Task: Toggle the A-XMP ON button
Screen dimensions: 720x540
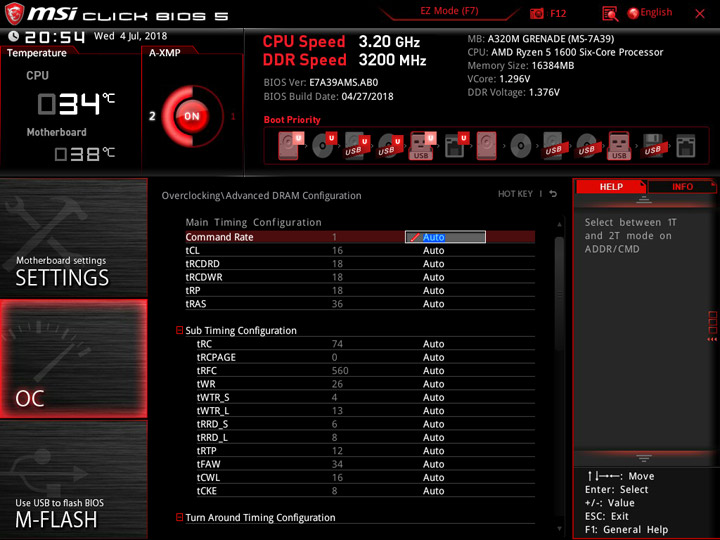Action: tap(192, 116)
